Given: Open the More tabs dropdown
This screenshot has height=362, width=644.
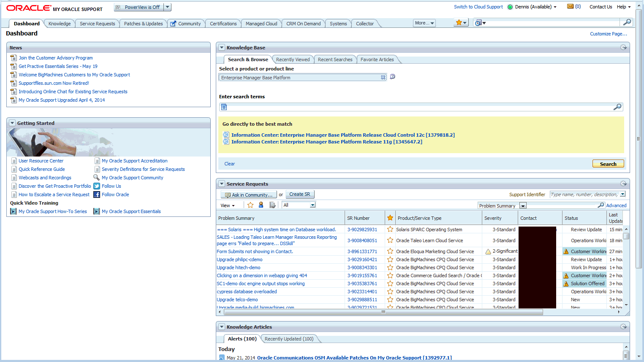Looking at the screenshot, I should 424,23.
